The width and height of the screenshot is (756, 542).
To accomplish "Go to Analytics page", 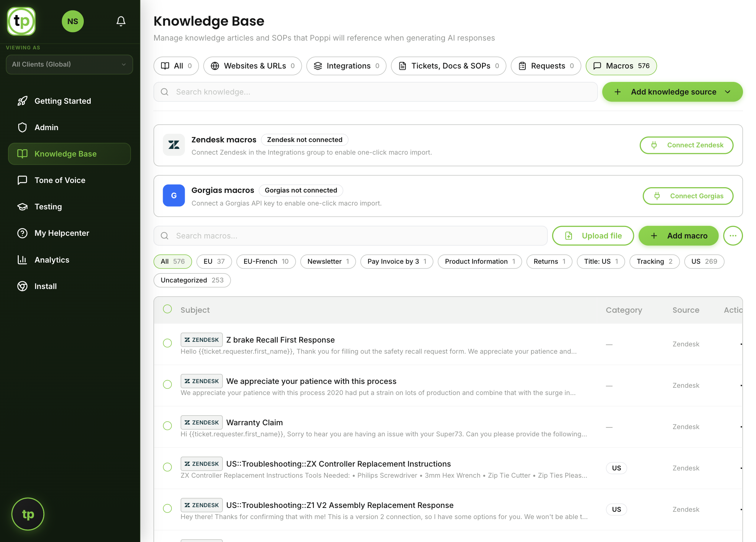I will click(x=69, y=260).
